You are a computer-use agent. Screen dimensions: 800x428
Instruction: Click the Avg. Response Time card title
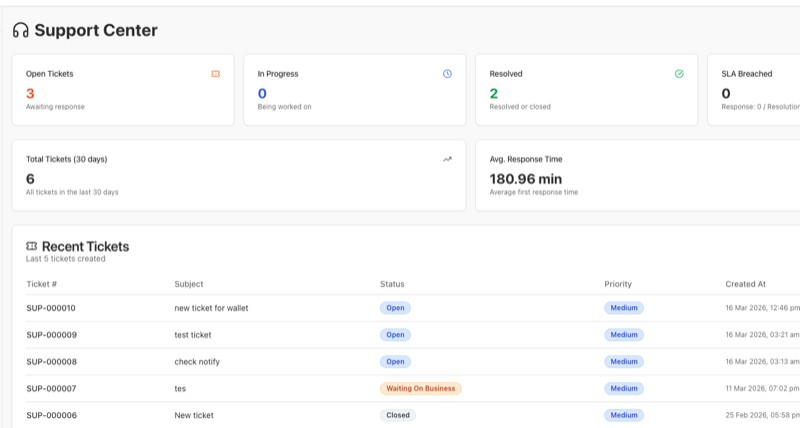coord(526,159)
